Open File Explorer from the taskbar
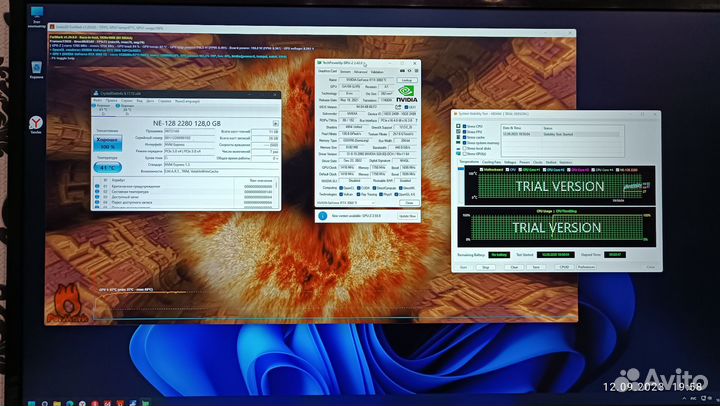This screenshot has height=406, width=720. point(57,403)
